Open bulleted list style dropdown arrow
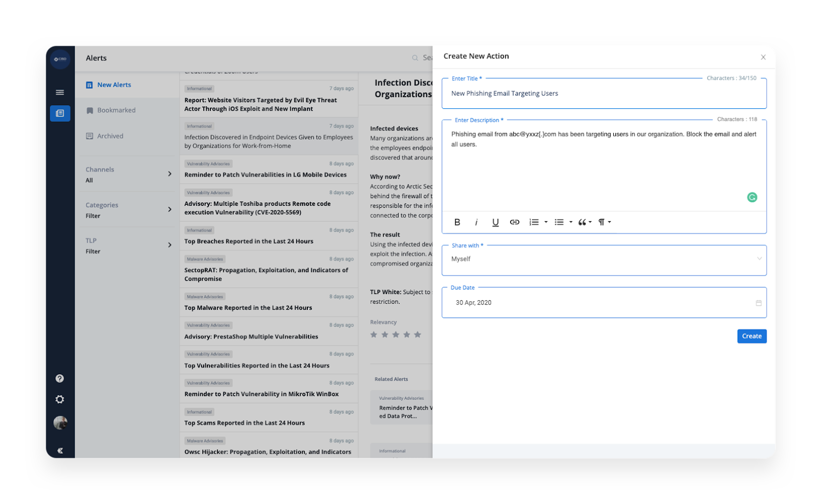Viewport: 821px width, 504px height. point(571,222)
